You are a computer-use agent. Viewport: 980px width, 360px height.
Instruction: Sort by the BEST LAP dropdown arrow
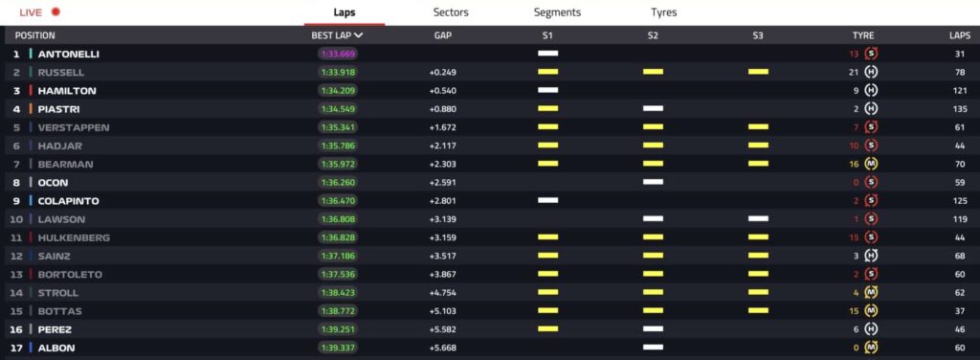point(358,35)
